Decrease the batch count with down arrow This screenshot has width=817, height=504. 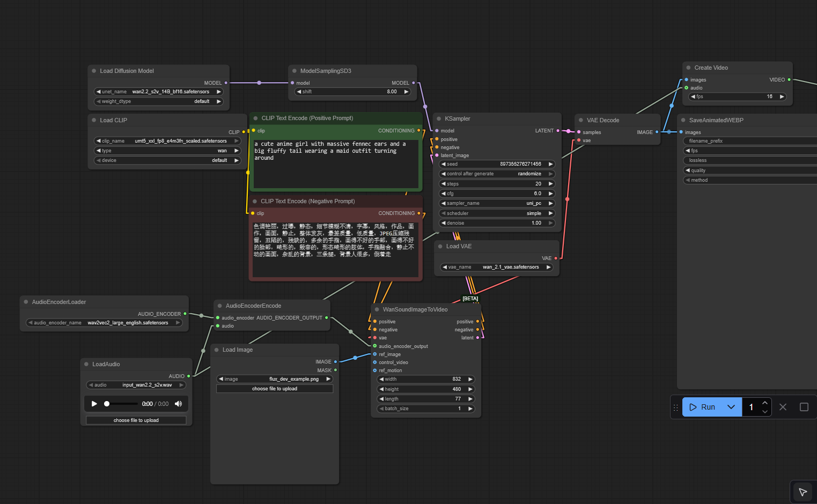point(765,412)
